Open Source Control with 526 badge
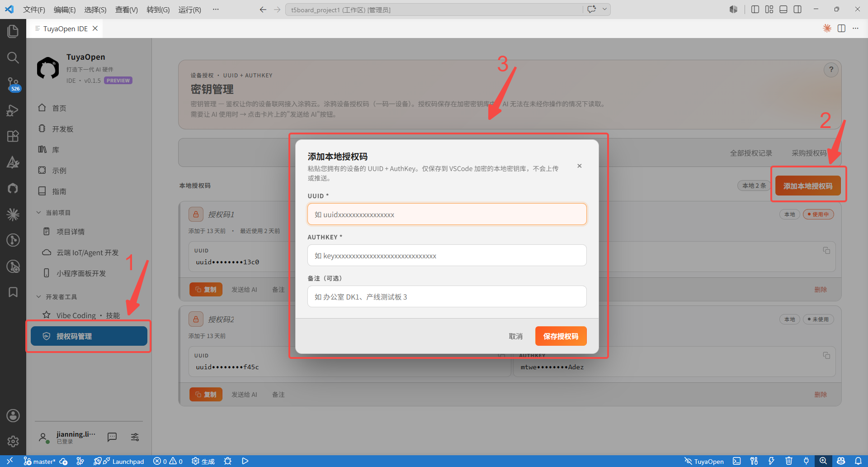This screenshot has width=868, height=467. click(13, 84)
